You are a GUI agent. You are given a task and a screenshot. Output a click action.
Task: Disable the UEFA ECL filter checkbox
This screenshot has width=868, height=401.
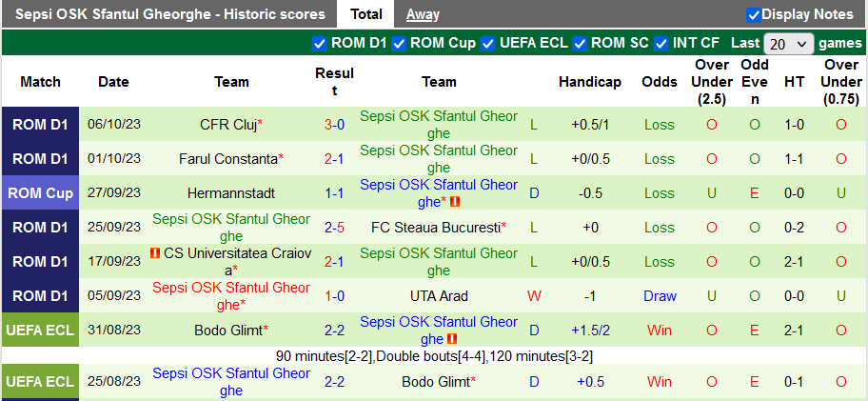(x=488, y=43)
